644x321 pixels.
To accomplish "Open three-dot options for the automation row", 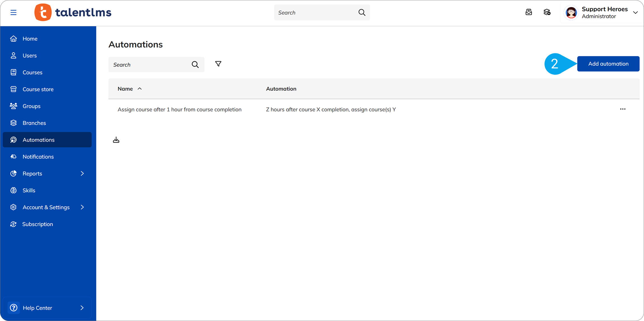I will [622, 109].
